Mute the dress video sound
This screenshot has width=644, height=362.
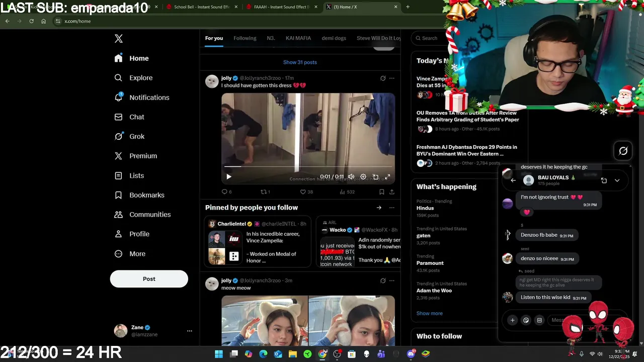(351, 176)
